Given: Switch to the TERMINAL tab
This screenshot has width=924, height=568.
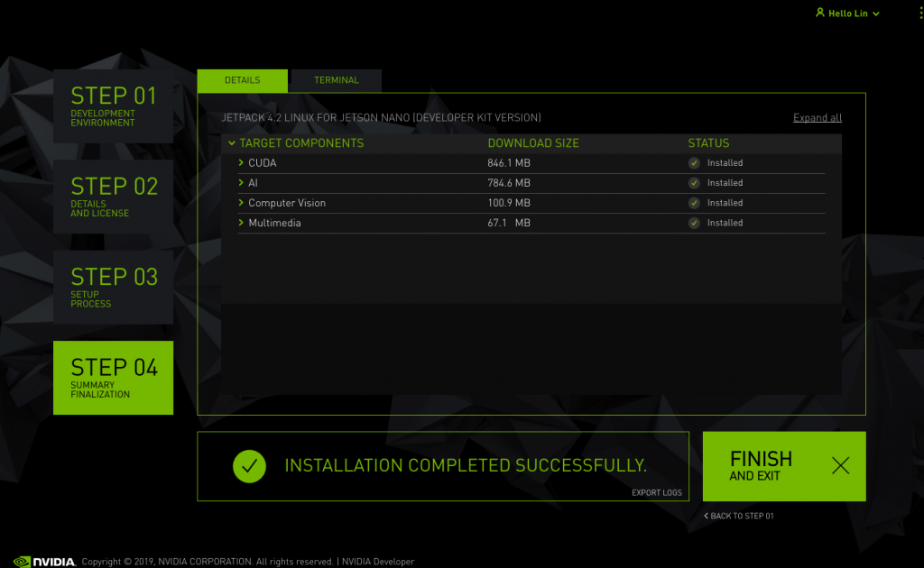Looking at the screenshot, I should click(x=336, y=80).
